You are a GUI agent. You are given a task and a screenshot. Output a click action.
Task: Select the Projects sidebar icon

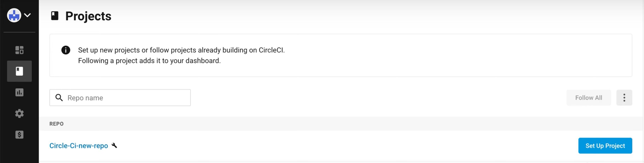[19, 71]
